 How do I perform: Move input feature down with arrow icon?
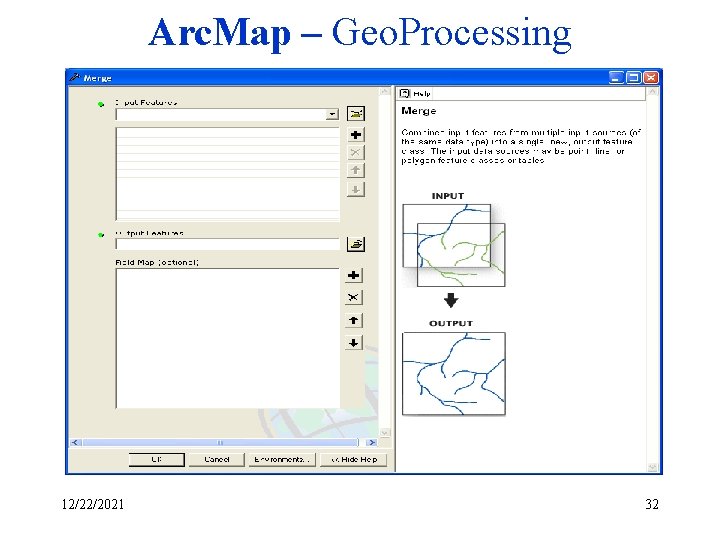tap(356, 189)
